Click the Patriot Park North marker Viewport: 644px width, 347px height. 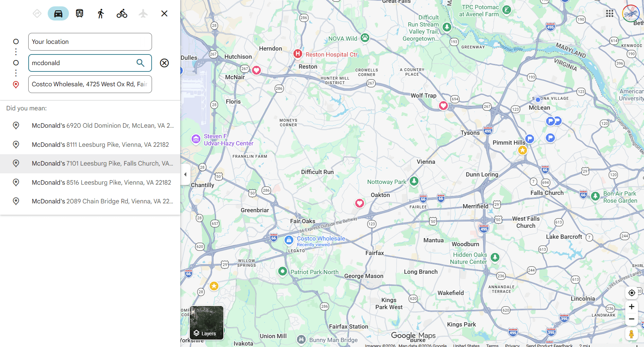coord(282,271)
